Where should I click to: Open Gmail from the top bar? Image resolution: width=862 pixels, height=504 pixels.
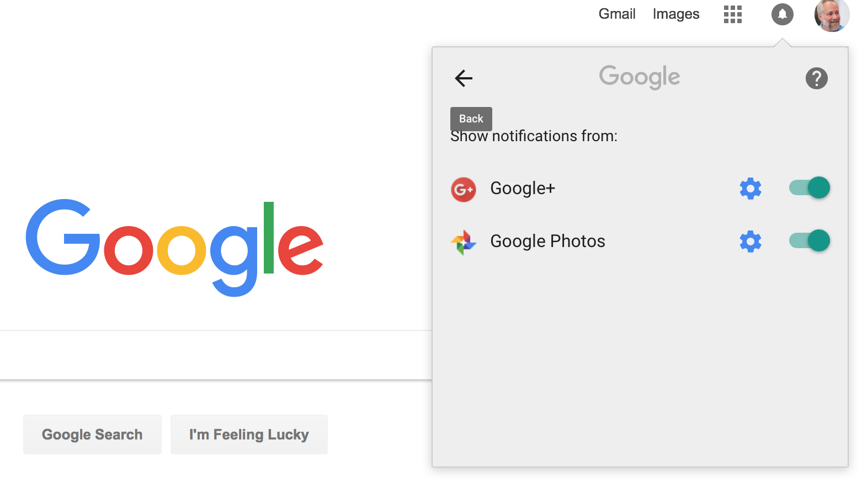pyautogui.click(x=617, y=14)
